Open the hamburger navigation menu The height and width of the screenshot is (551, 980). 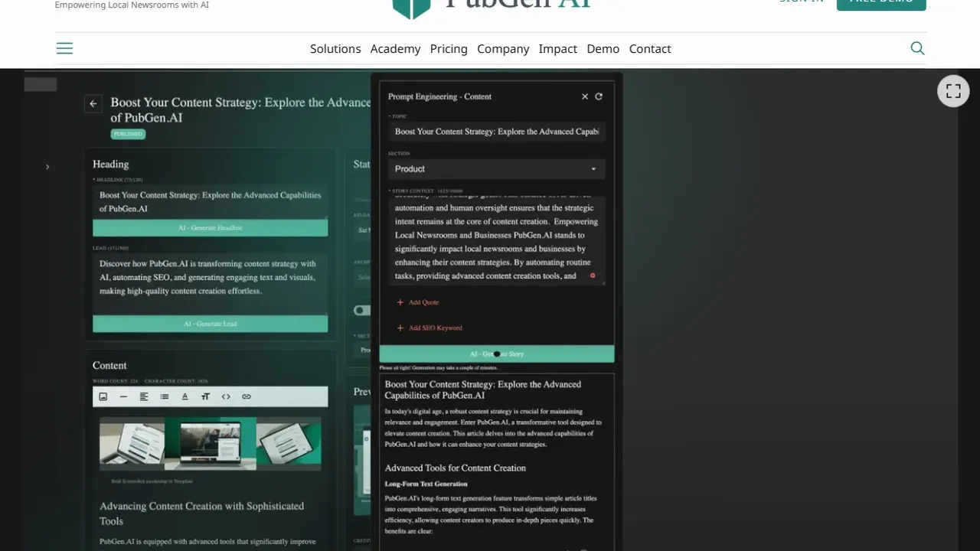[x=64, y=47]
